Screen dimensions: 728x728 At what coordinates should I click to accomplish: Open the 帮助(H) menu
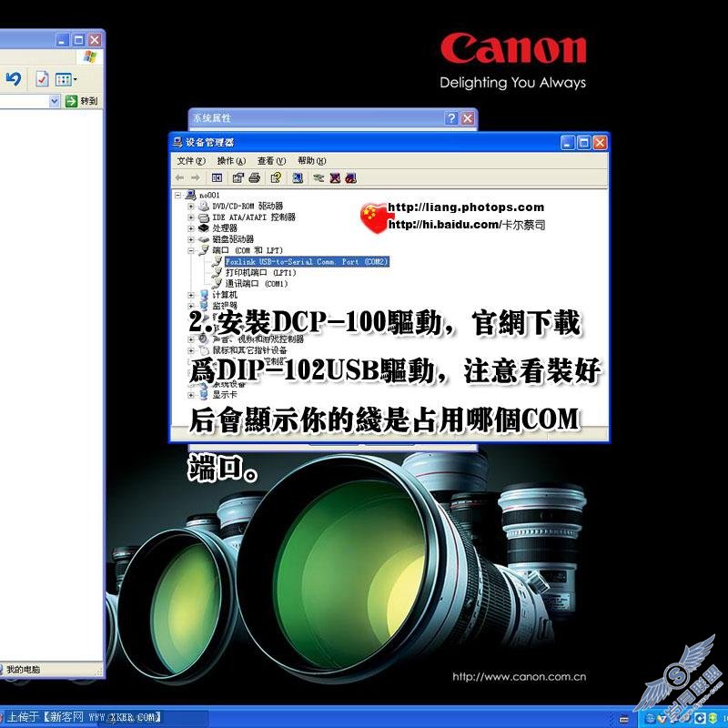(x=312, y=161)
